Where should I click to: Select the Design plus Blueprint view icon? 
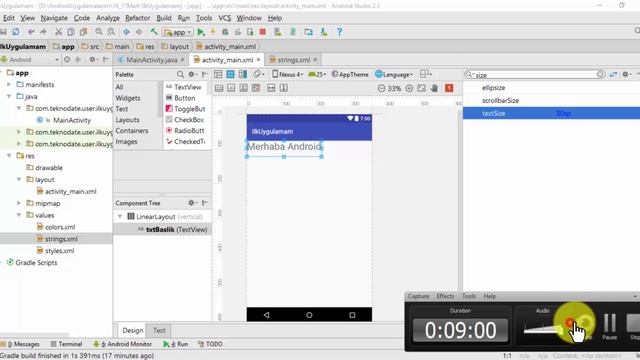pyautogui.click(x=243, y=74)
